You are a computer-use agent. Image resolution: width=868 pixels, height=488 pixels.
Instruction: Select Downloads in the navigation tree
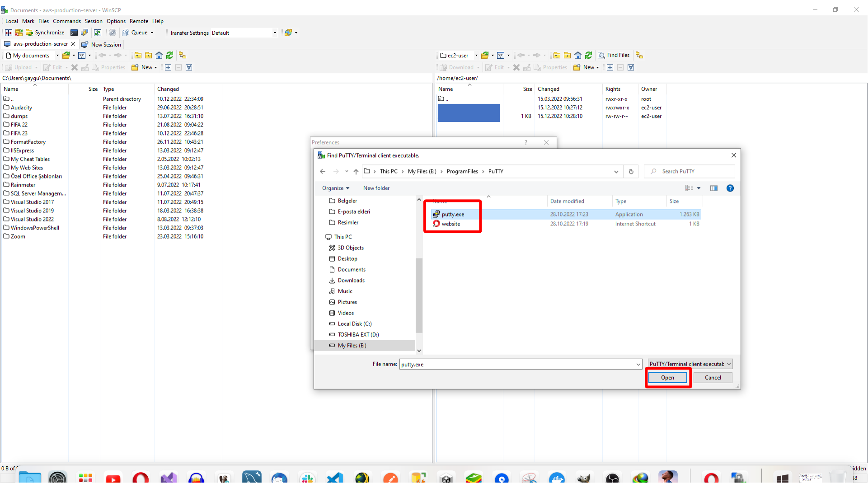coord(351,280)
